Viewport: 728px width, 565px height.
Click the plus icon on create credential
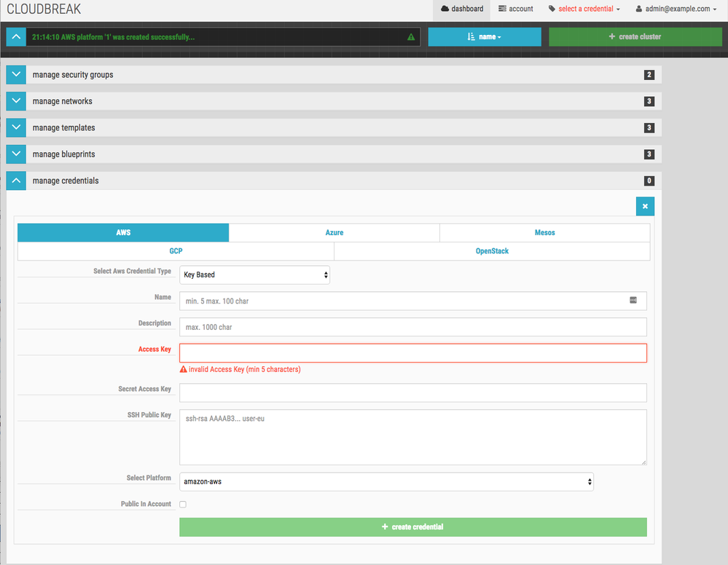click(385, 526)
